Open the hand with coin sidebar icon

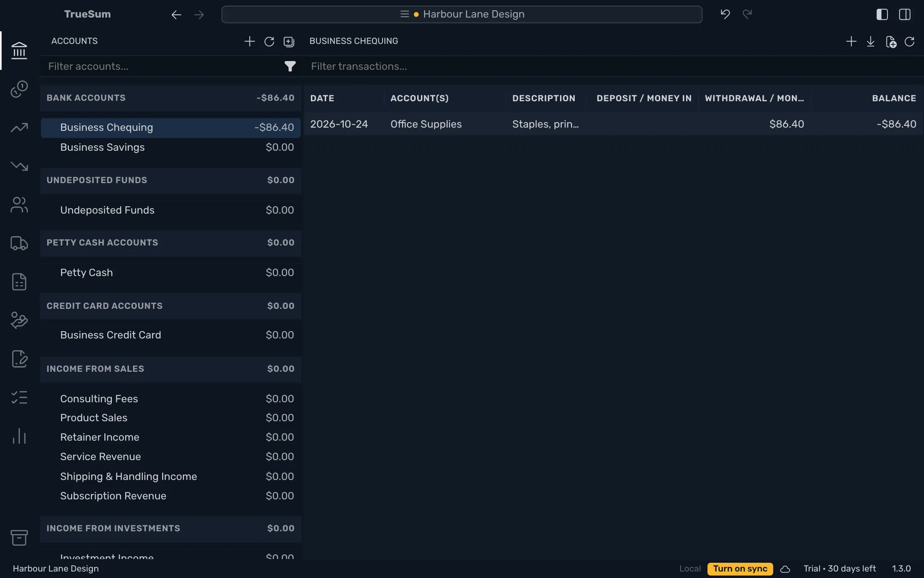point(19,320)
